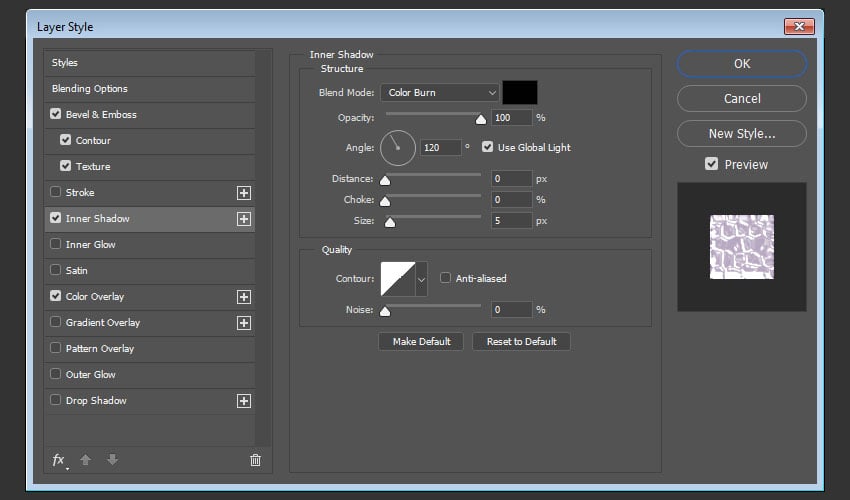Image resolution: width=850 pixels, height=500 pixels.
Task: Enable the Pattern Overlay checkbox
Action: pyautogui.click(x=55, y=348)
